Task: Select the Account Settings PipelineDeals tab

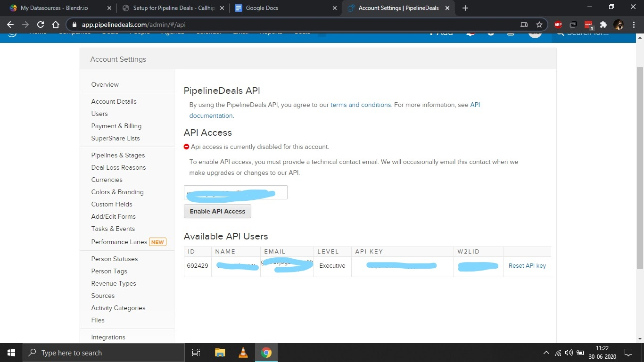Action: point(398,8)
